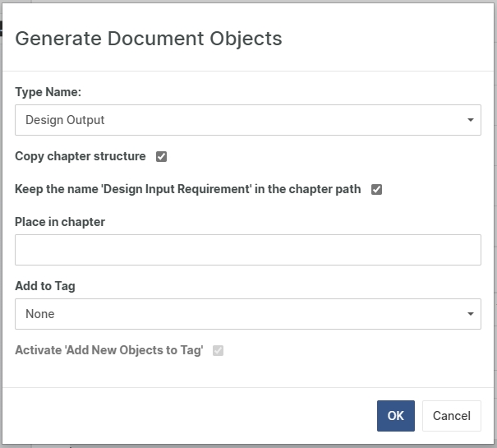The width and height of the screenshot is (497, 448).
Task: Focus the Place in chapter text field
Action: click(x=247, y=250)
